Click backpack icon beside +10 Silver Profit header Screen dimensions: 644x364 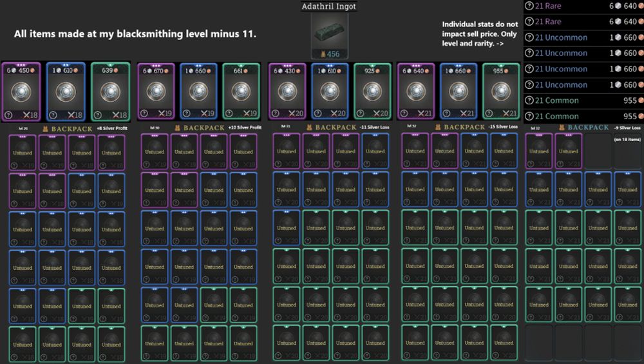(178, 128)
